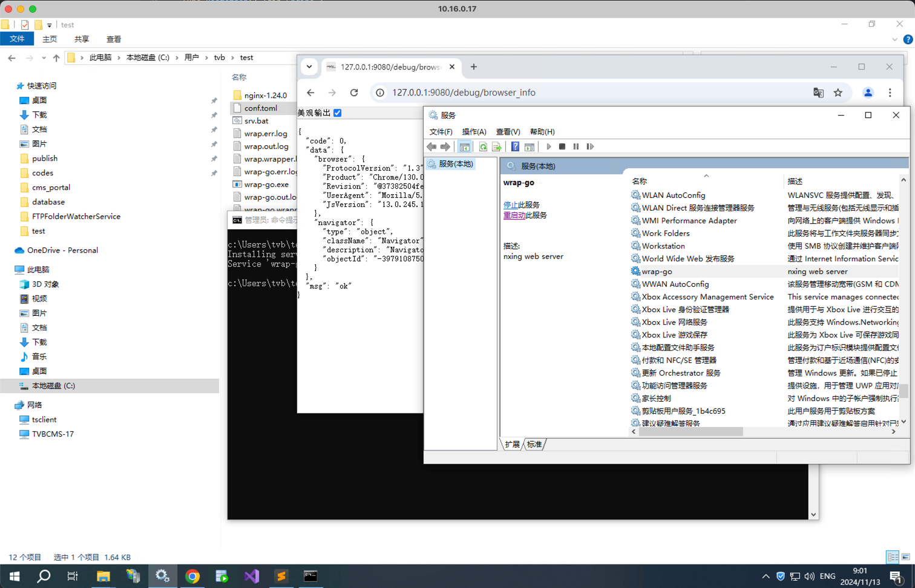
Task: Click the Services list scroll-down arrow
Action: tap(904, 422)
